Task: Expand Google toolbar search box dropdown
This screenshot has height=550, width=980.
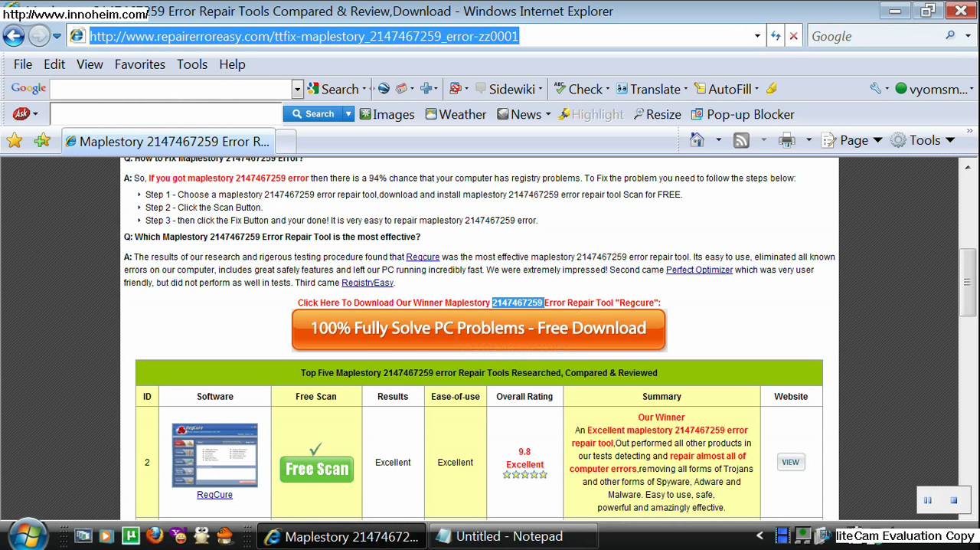Action: pyautogui.click(x=297, y=90)
